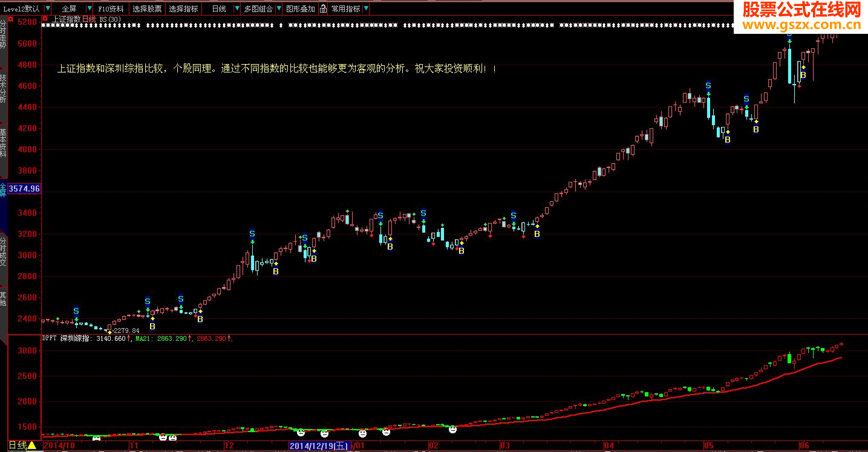Viewport: 868px width, 452px height.
Task: Click the Level2默认 toolbar button
Action: point(22,9)
